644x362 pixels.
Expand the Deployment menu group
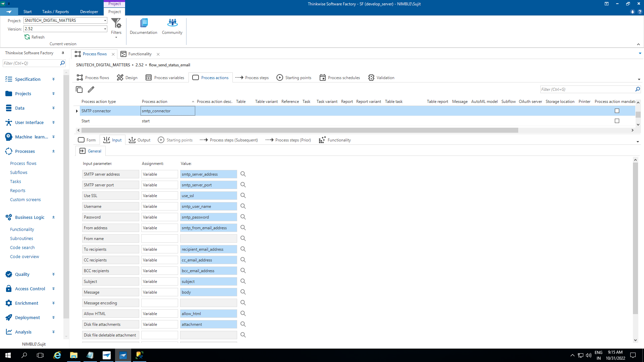(x=31, y=317)
